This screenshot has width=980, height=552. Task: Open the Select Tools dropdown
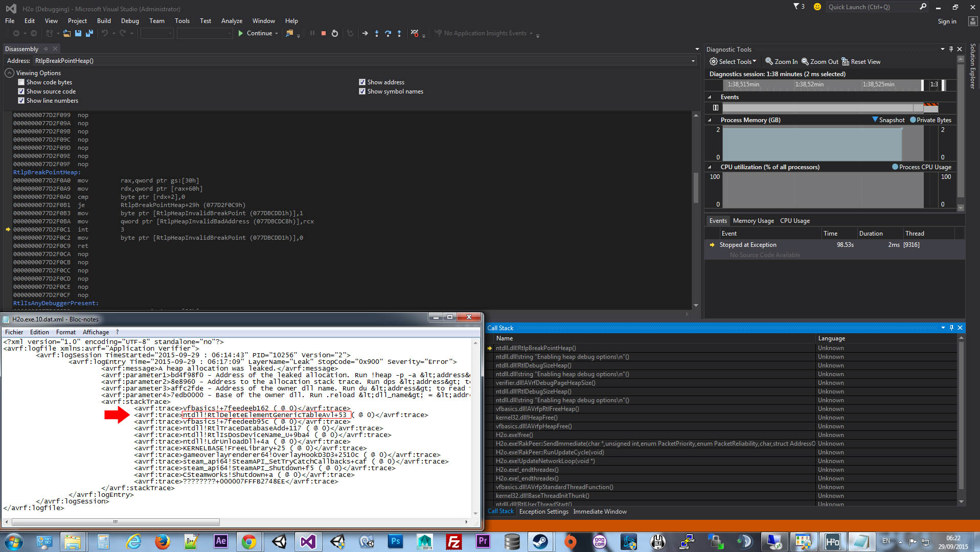pyautogui.click(x=733, y=62)
